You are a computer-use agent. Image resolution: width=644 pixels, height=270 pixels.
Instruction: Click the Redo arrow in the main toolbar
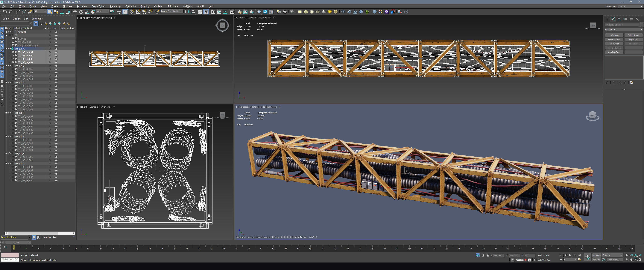click(10, 12)
